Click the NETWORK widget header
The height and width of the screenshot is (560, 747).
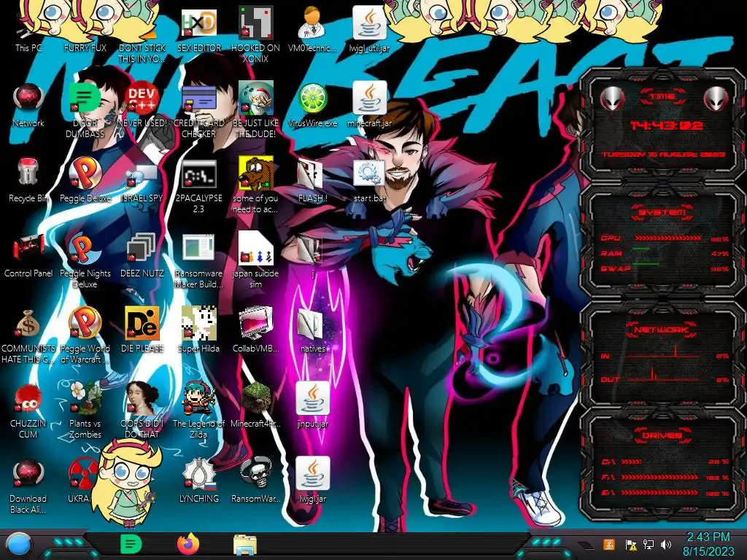(662, 330)
